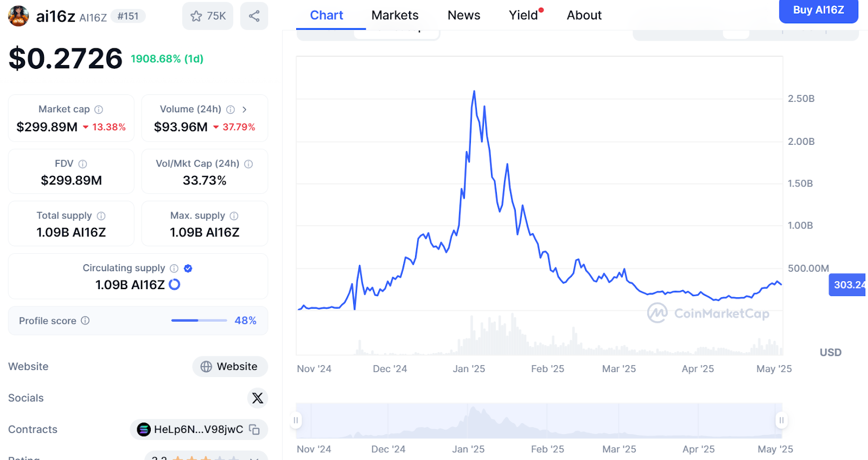Click the 37.79% volume change
The width and height of the screenshot is (868, 460).
click(234, 127)
